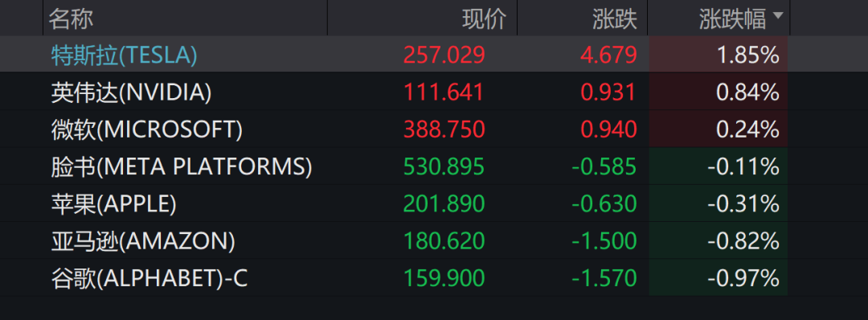Click Tesla price 257.029
868x320 pixels.
click(444, 55)
